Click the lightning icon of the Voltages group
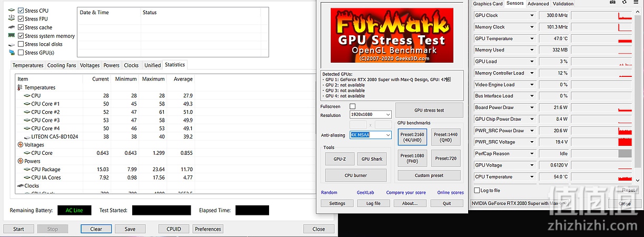 [x=21, y=145]
